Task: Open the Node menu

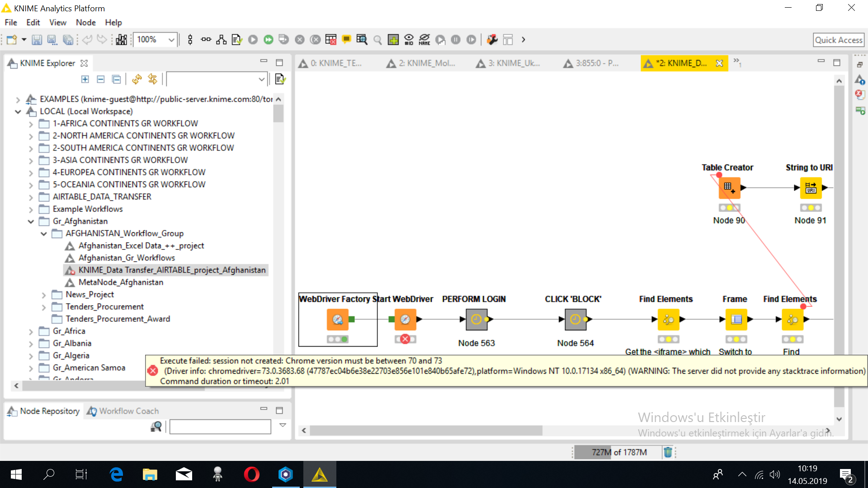Action: (85, 22)
